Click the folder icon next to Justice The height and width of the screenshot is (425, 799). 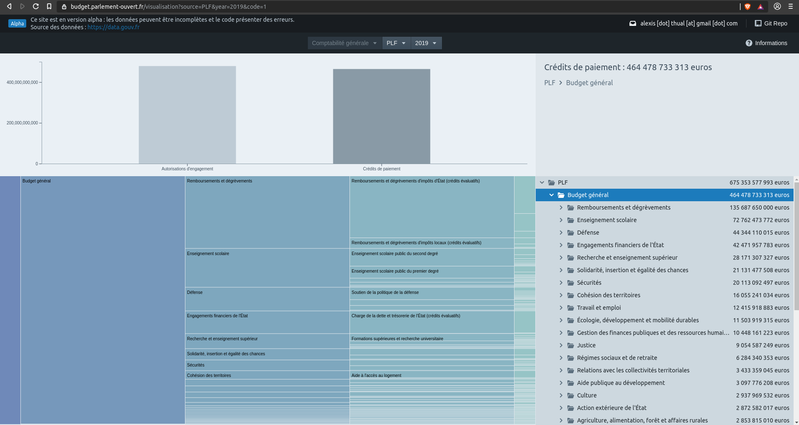(570, 345)
